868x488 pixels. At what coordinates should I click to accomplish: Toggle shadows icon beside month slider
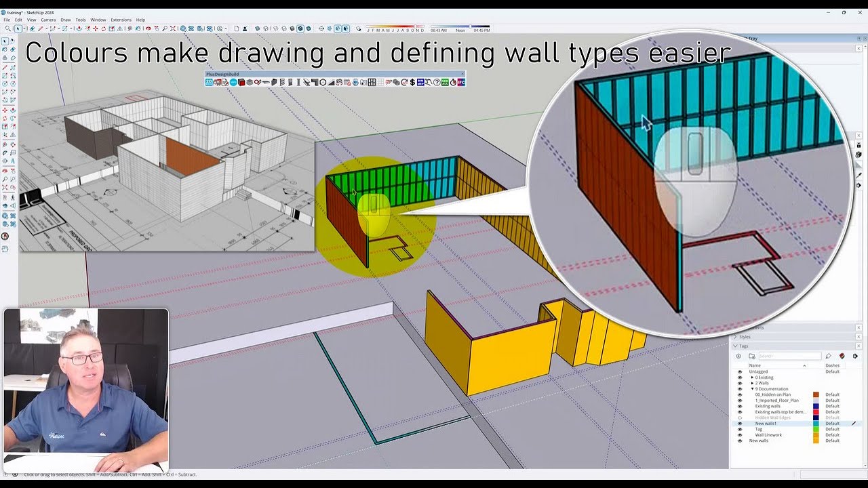point(358,28)
